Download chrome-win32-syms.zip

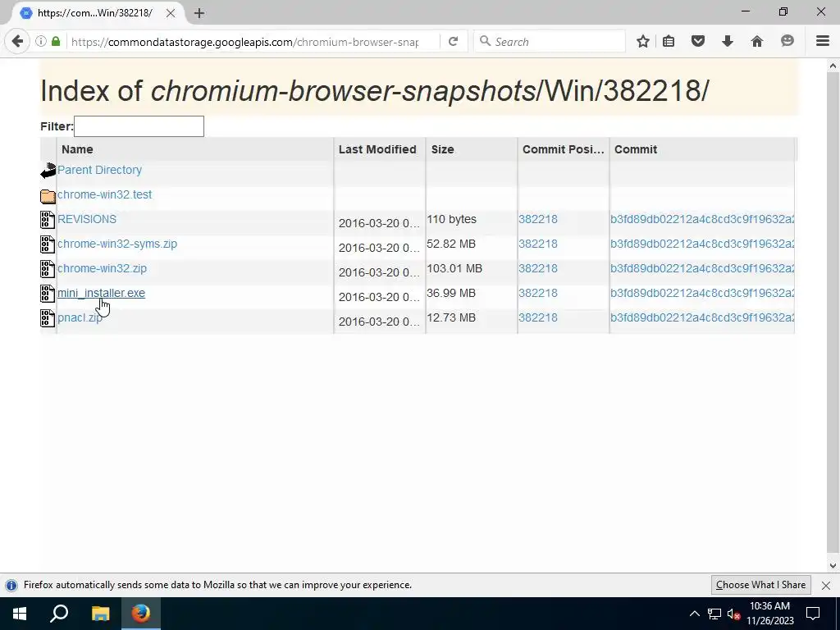pyautogui.click(x=117, y=244)
